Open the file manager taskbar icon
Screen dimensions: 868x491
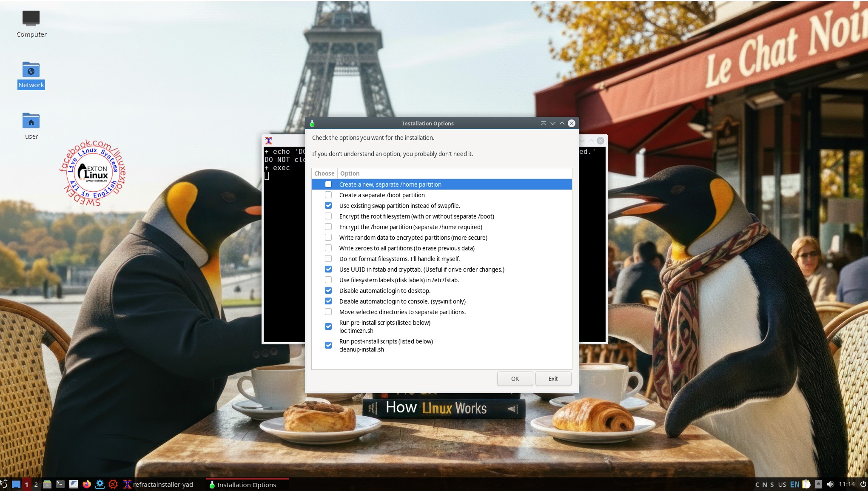[47, 484]
